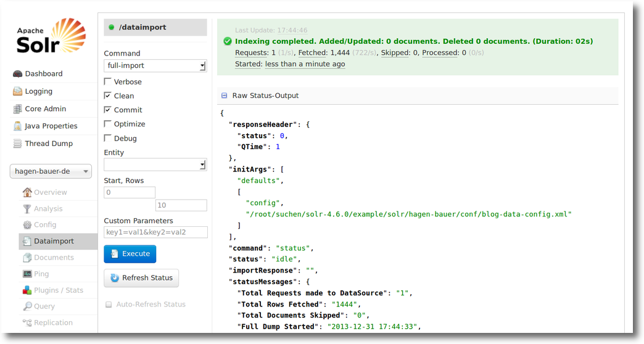Image resolution: width=644 pixels, height=344 pixels.
Task: Click the Analysis funnel icon
Action: click(27, 208)
